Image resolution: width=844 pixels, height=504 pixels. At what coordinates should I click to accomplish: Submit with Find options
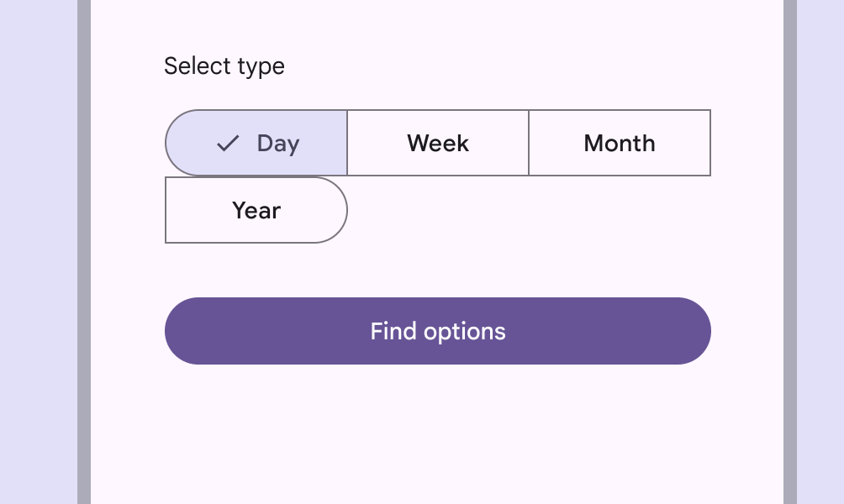tap(438, 331)
